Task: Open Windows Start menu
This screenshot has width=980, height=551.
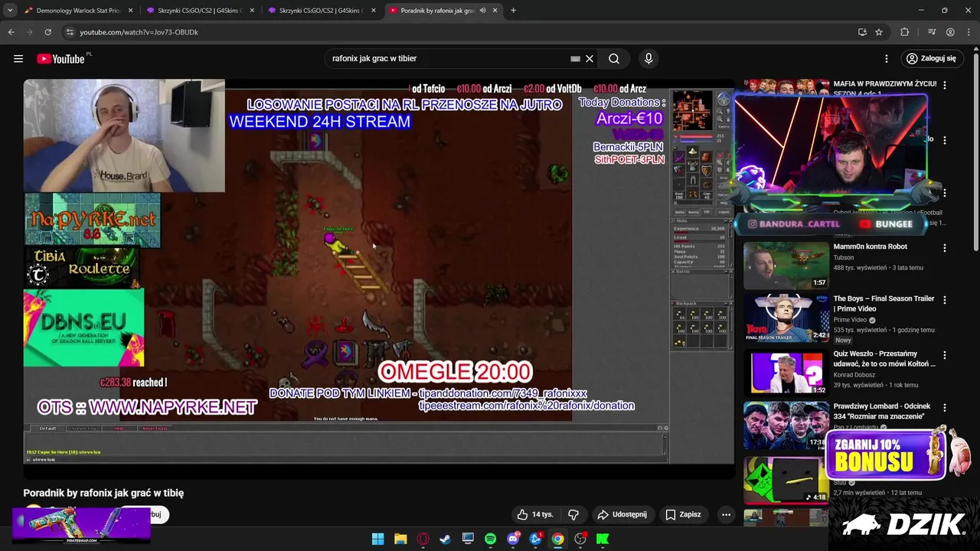Action: [378, 539]
